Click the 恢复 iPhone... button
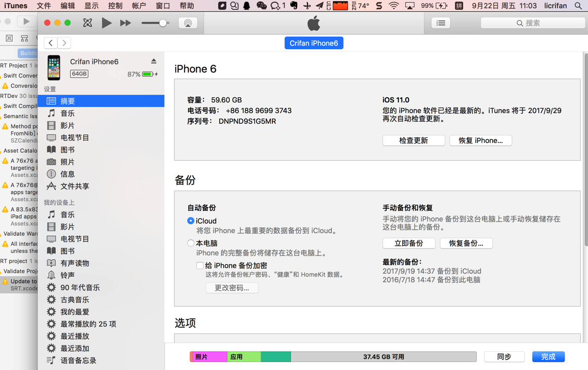 (481, 140)
